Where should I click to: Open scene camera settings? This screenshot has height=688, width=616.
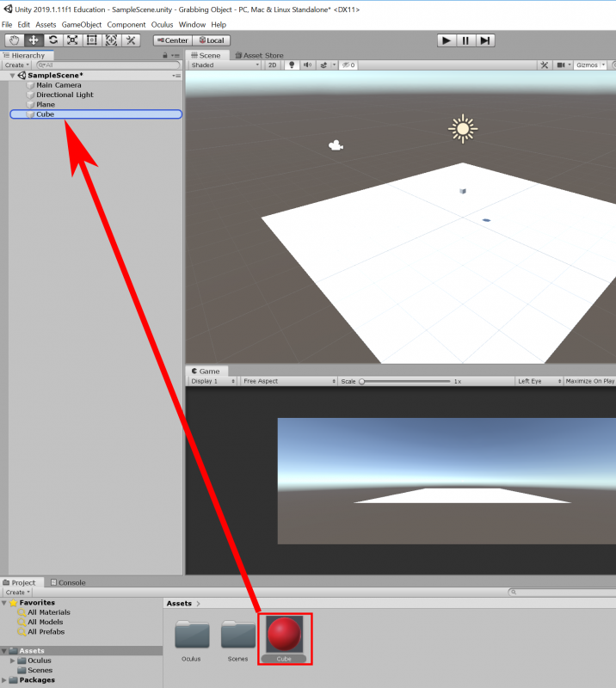(x=561, y=65)
